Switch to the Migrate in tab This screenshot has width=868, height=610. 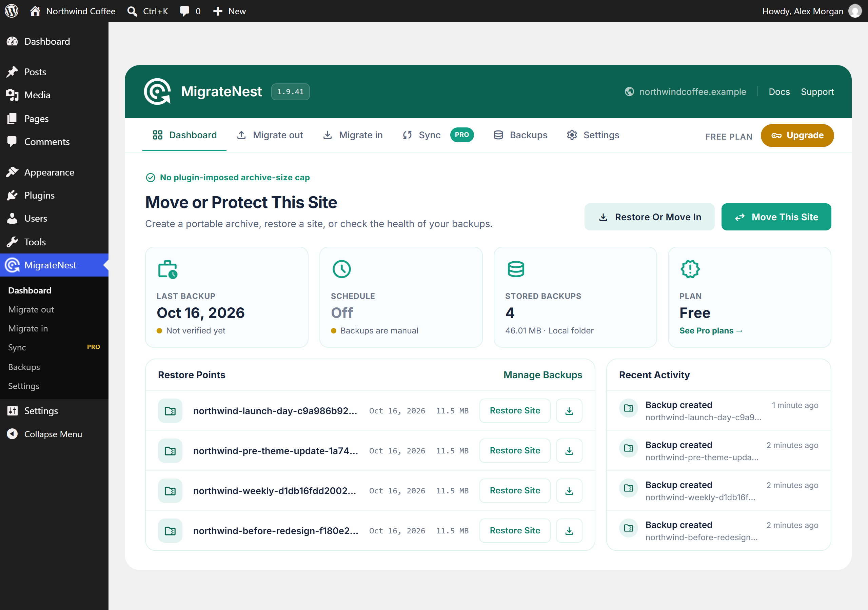[353, 135]
